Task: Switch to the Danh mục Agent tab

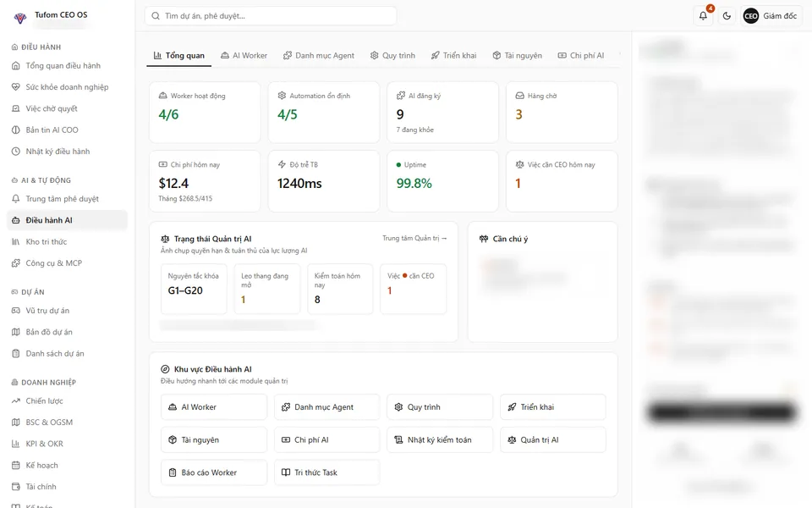Action: pyautogui.click(x=319, y=56)
